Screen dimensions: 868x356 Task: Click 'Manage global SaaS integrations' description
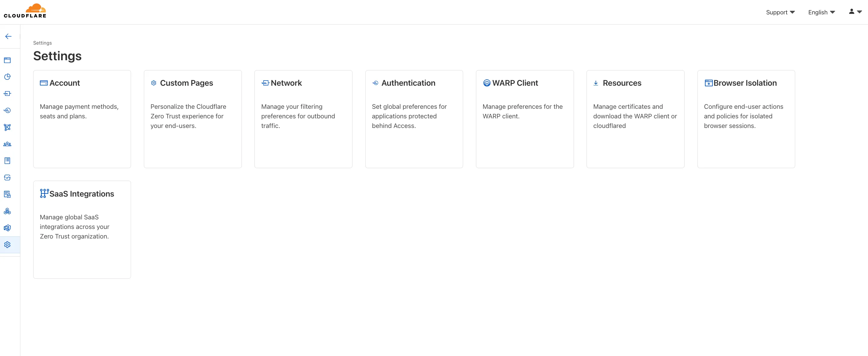(x=74, y=227)
